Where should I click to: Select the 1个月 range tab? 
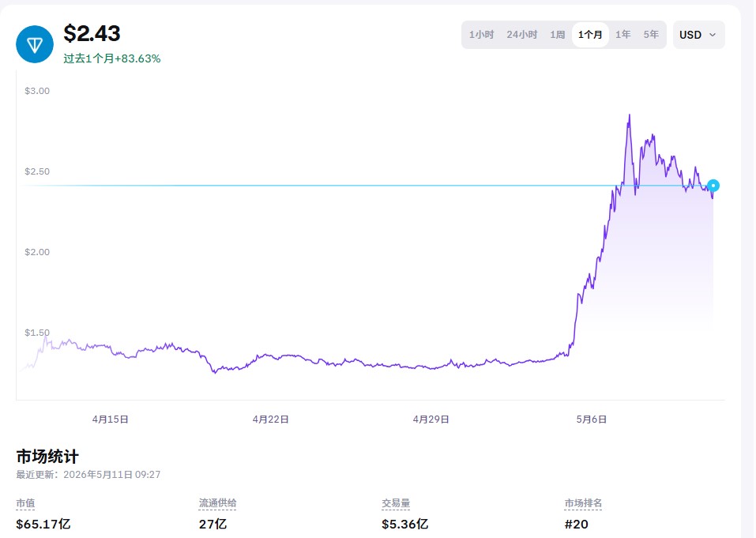[x=590, y=35]
